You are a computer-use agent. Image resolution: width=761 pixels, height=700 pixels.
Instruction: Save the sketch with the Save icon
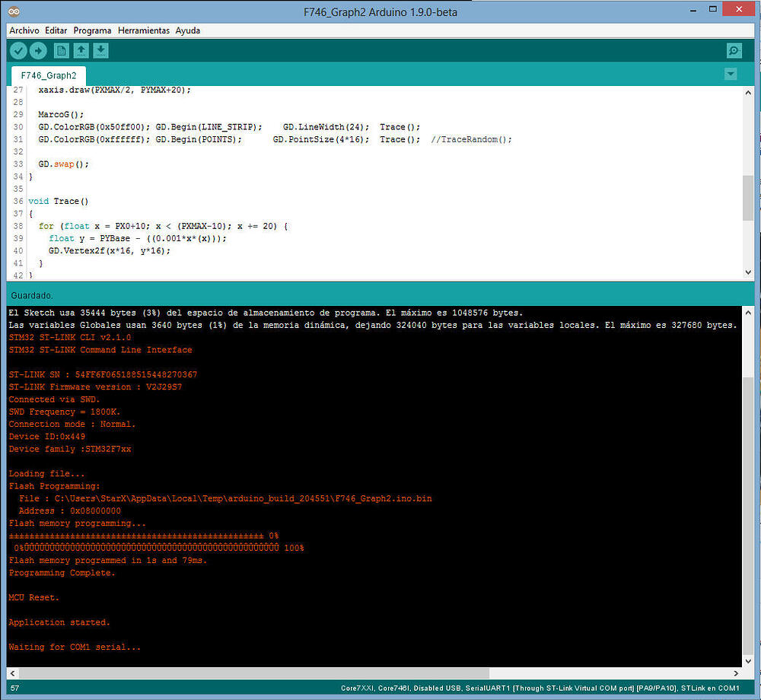100,50
